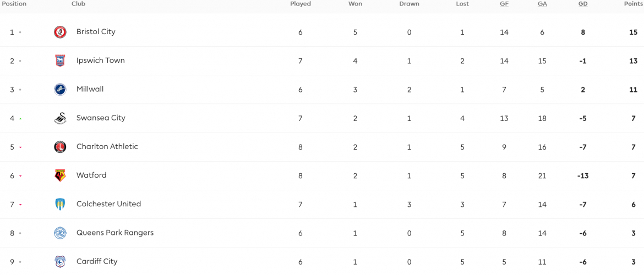Select the Cardiff City table row
Viewport: 644px width, 275px height.
pyautogui.click(x=322, y=261)
